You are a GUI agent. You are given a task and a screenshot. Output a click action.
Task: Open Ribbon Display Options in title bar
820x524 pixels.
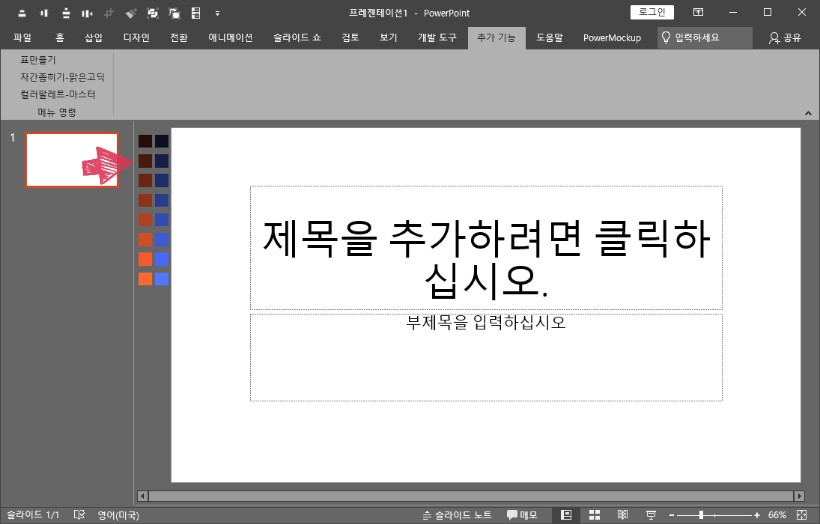coord(698,12)
